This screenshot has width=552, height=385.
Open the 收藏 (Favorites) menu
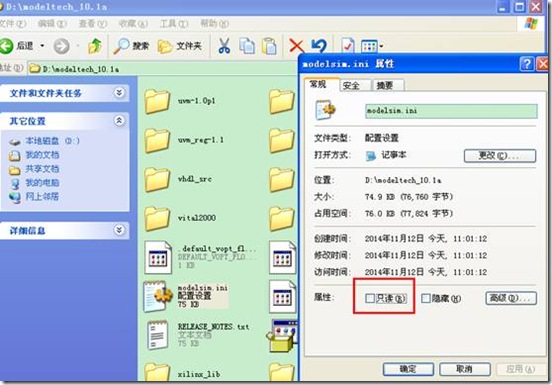133,24
